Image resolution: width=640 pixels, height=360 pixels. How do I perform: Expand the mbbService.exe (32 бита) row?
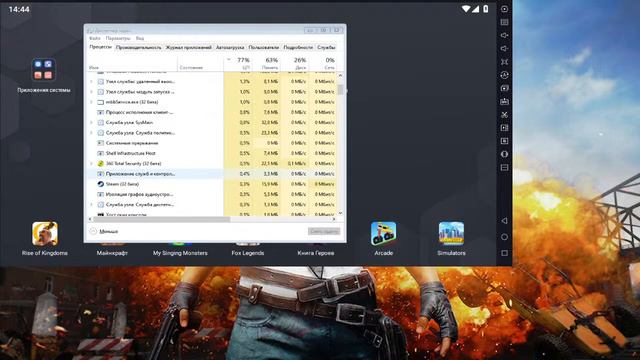[91, 102]
